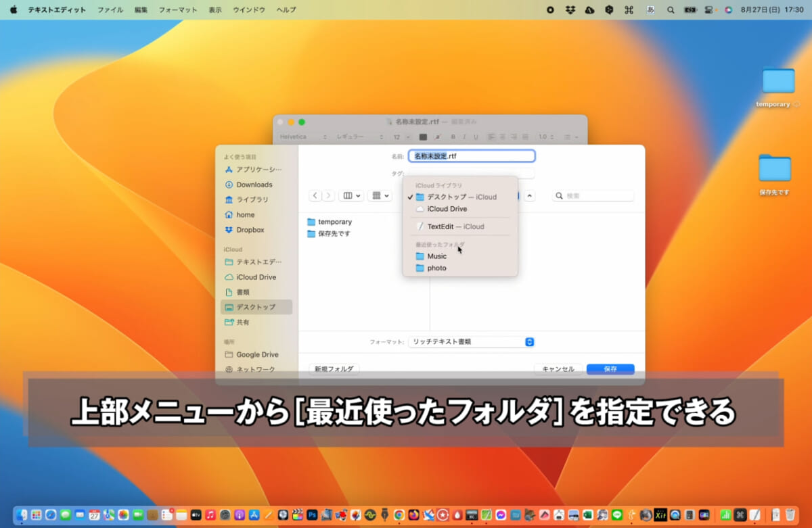Open Photoshop from the Dock
Viewport: 812px width, 528px height.
[312, 514]
